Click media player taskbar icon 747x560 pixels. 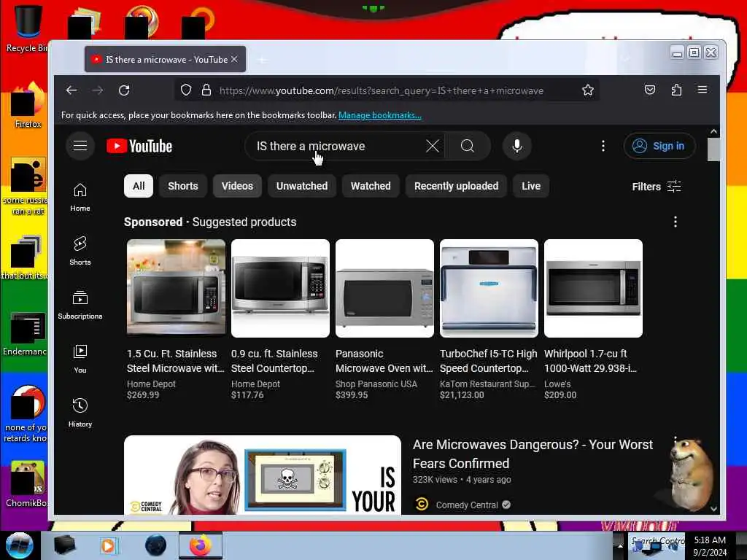109,545
